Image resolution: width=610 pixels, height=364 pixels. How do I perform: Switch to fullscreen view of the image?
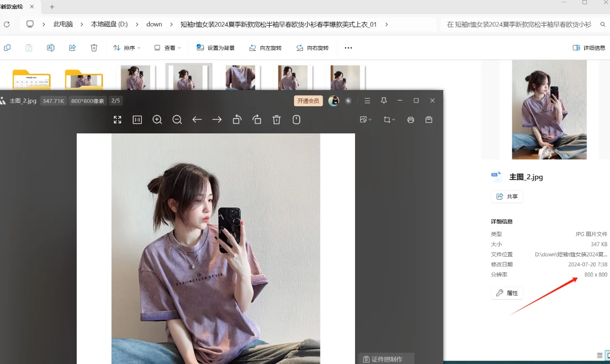click(117, 120)
